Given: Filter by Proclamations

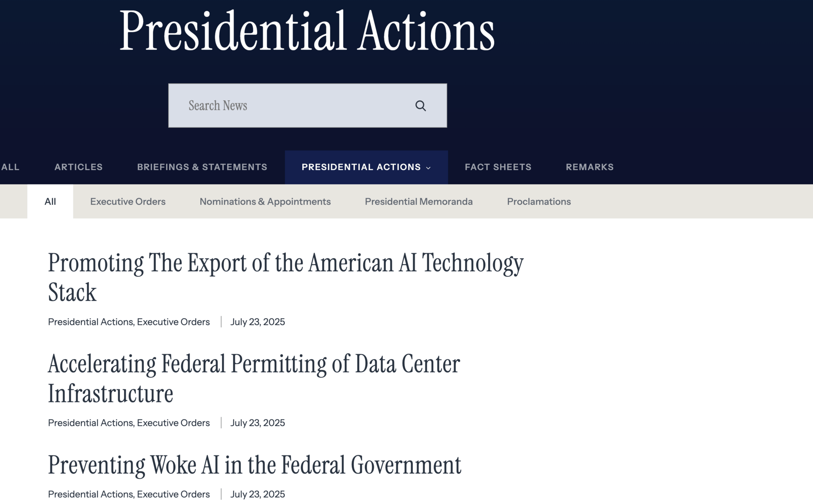Looking at the screenshot, I should coord(539,201).
